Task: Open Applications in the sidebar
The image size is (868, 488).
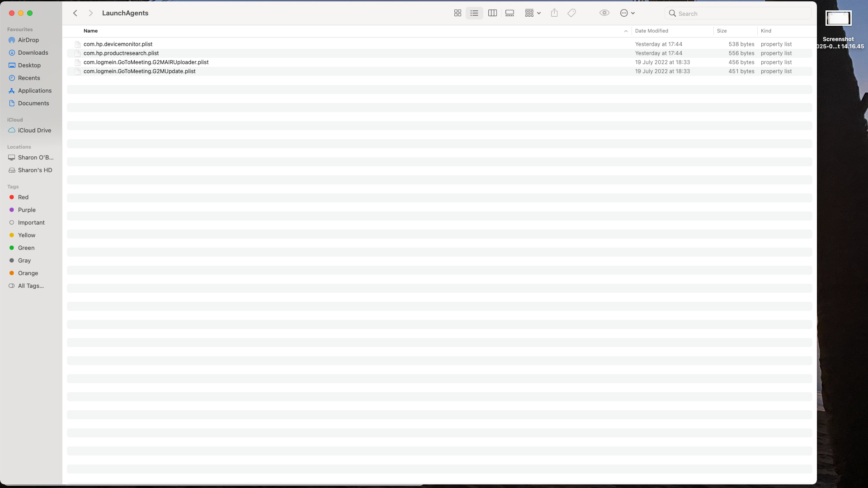Action: 34,90
